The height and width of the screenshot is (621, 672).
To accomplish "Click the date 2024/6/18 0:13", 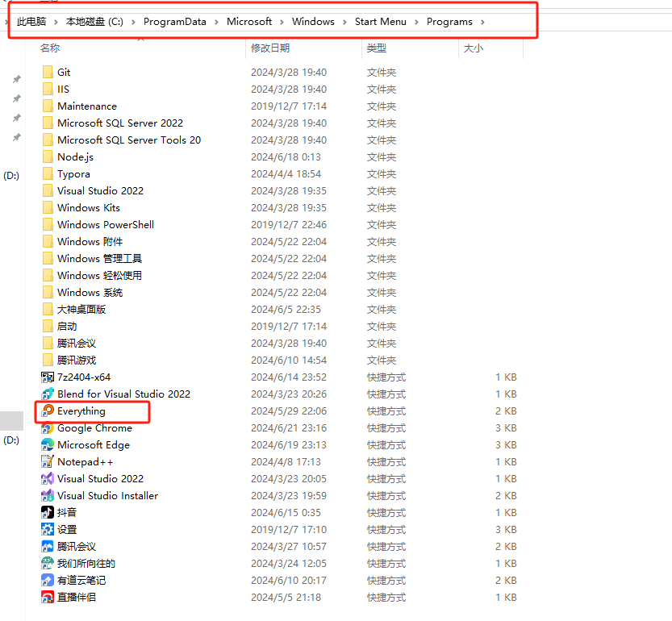I will tap(286, 156).
